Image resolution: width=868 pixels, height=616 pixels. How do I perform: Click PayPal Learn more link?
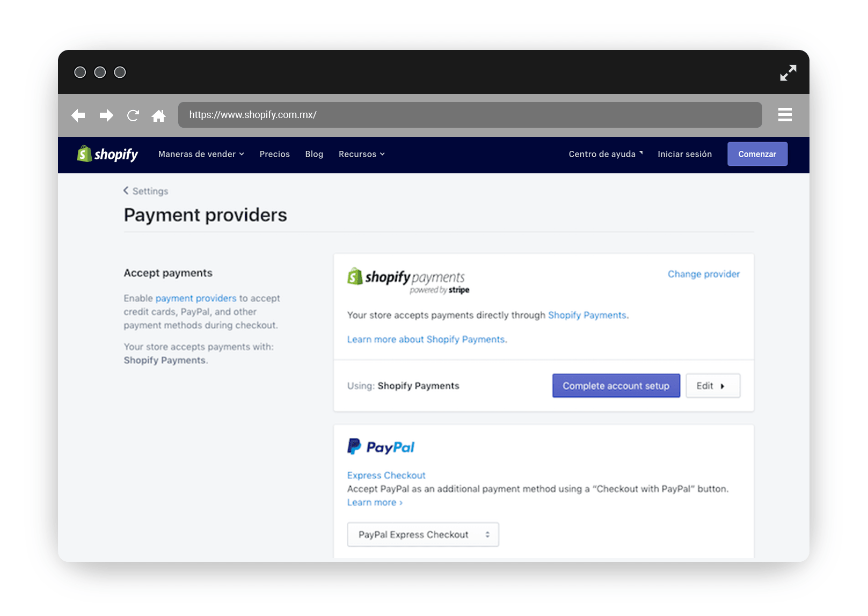tap(375, 502)
